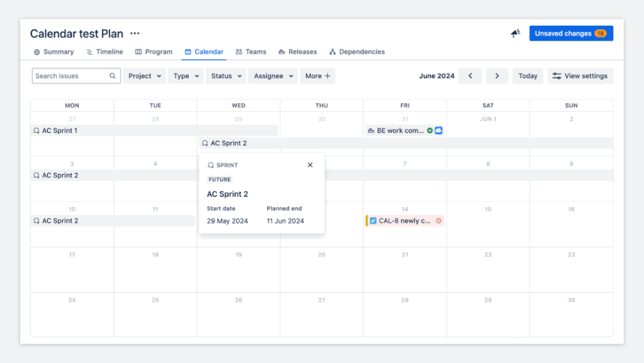Click the 18 badge on Unsaved changes

coord(601,34)
